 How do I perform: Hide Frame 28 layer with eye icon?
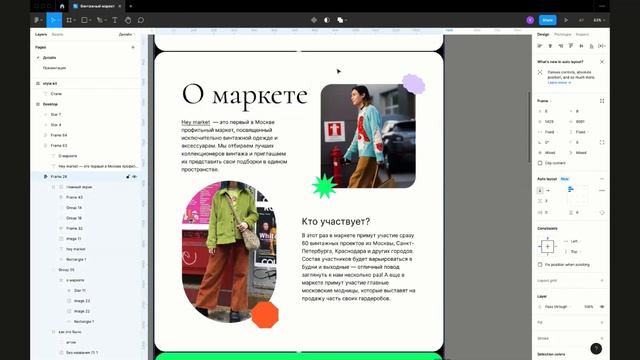click(135, 177)
